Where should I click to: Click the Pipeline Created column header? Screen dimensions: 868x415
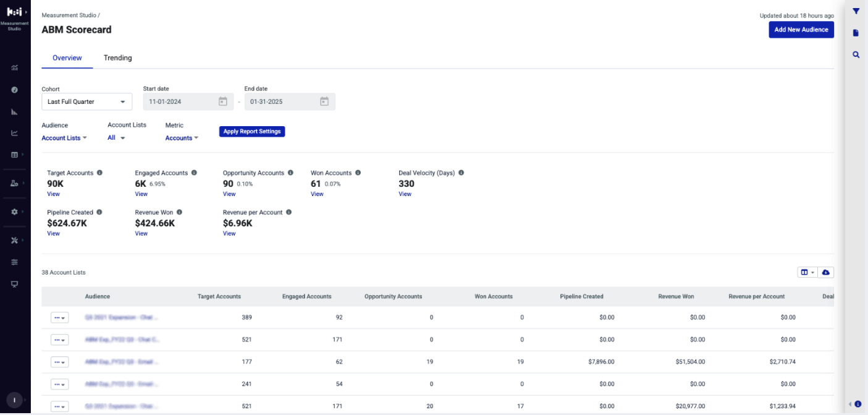coord(582,297)
